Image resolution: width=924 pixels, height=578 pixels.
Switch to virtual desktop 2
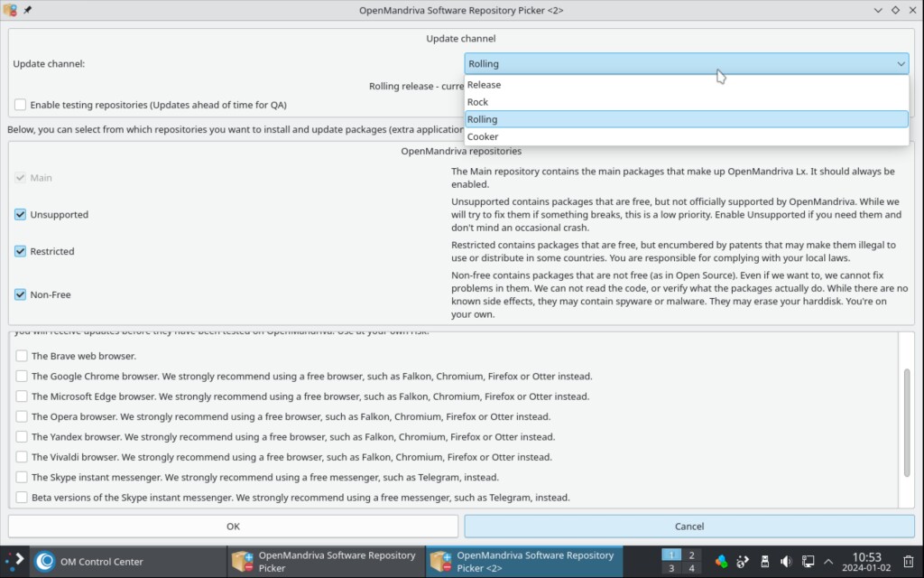pyautogui.click(x=691, y=555)
